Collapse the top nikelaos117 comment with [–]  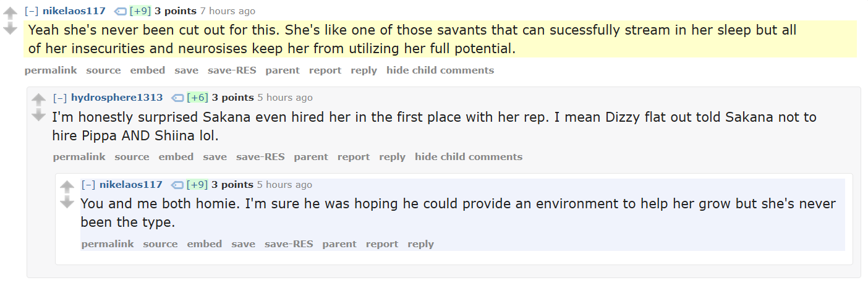click(32, 11)
